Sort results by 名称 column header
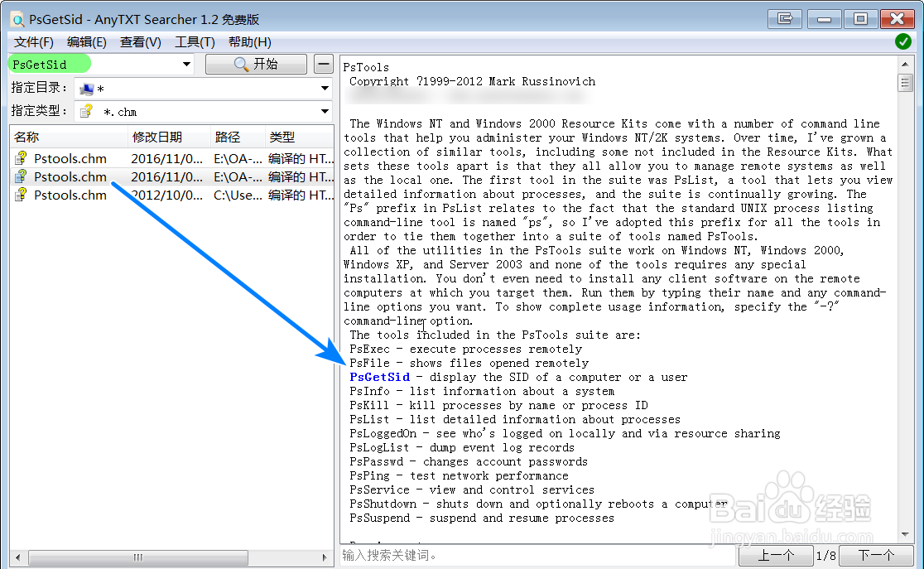Image resolution: width=924 pixels, height=569 pixels. point(69,137)
